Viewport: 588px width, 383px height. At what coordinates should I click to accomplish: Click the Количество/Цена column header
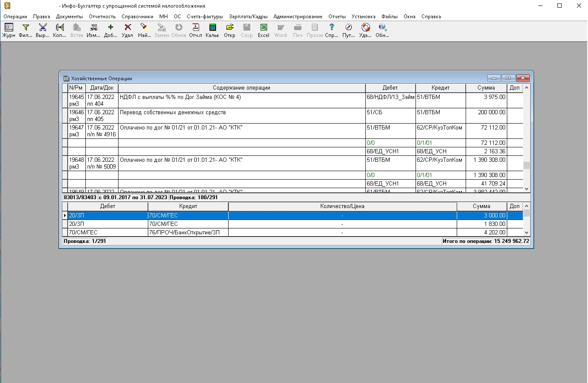[342, 206]
